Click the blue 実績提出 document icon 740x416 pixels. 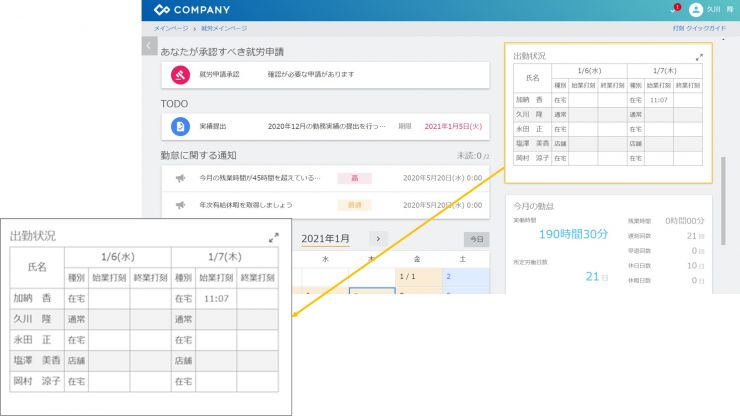180,126
